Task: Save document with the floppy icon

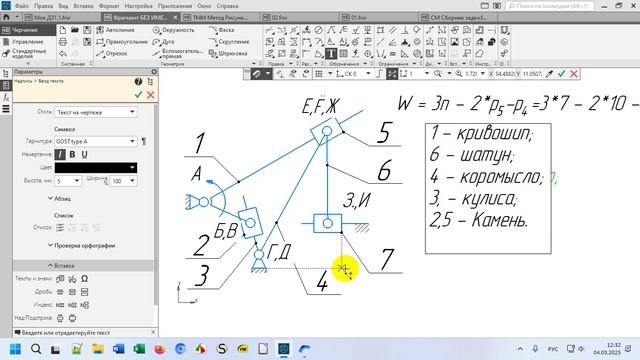Action: tap(87, 30)
